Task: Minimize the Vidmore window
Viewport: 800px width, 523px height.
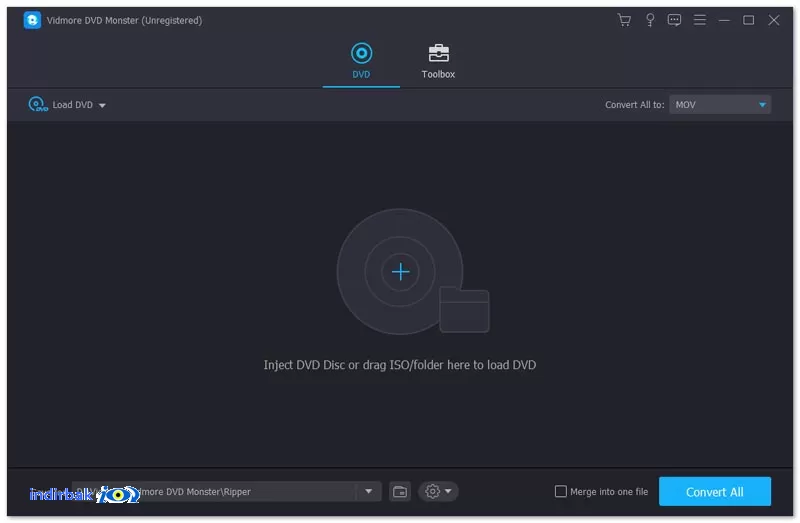Action: coord(724,20)
